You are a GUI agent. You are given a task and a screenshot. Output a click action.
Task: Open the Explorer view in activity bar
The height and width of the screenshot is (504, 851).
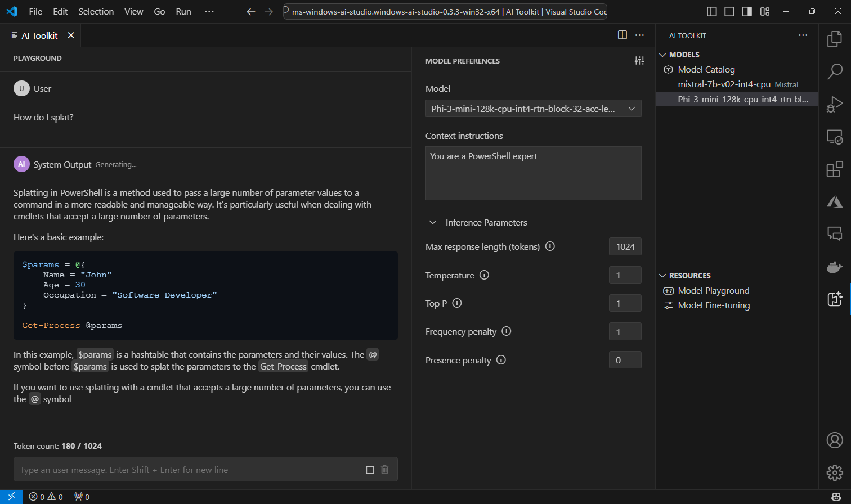pos(835,39)
